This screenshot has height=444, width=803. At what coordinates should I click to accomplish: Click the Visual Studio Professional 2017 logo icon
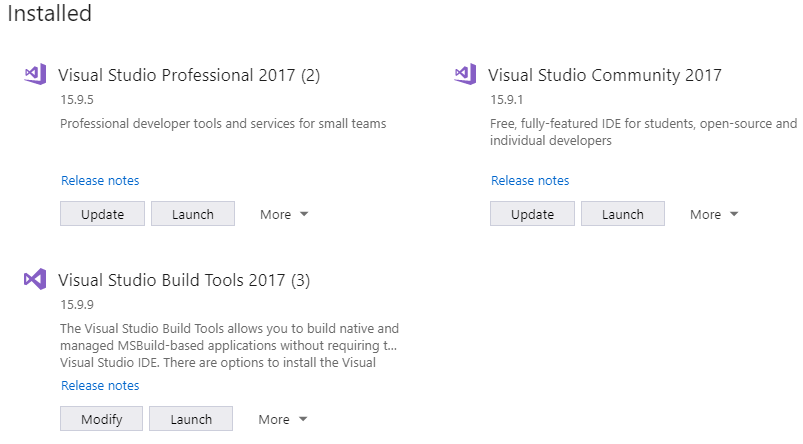(x=35, y=74)
